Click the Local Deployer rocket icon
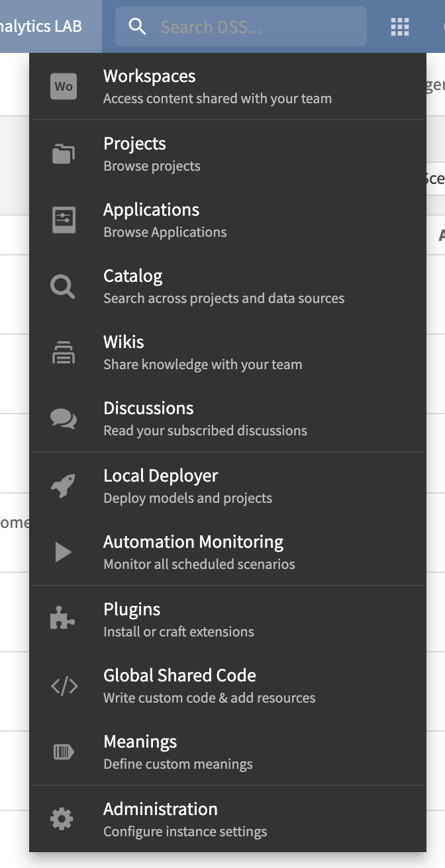The height and width of the screenshot is (868, 445). tap(64, 486)
